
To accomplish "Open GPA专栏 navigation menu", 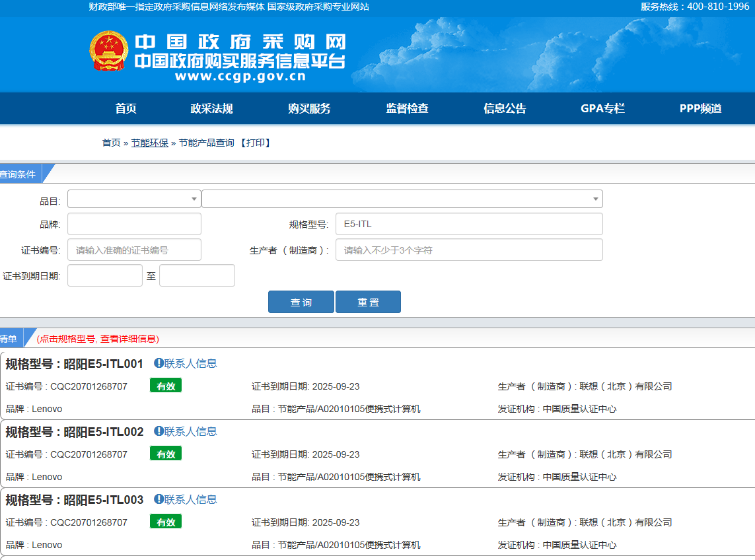I will pos(603,108).
